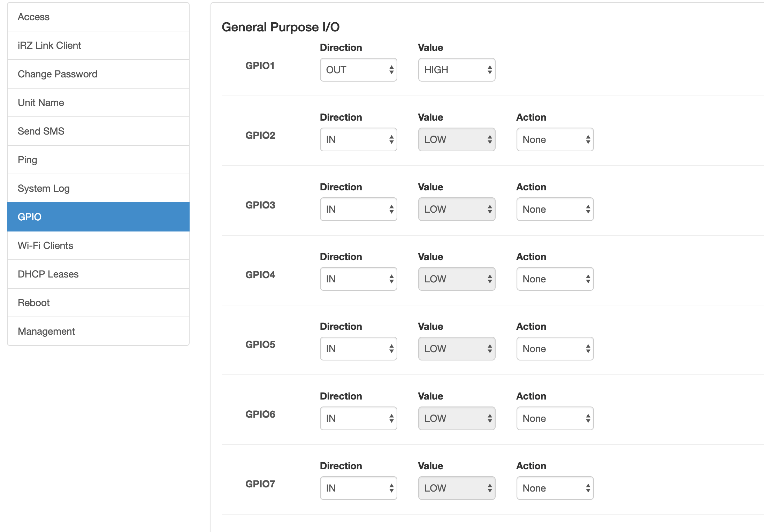Select the Ping tool in the sidebar
This screenshot has width=764, height=532.
pos(98,160)
